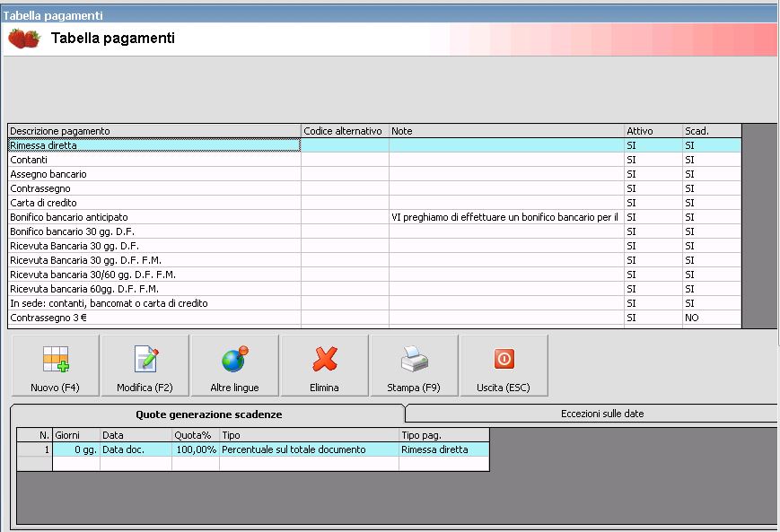This screenshot has height=532, width=780.
Task: Click the Quota% column header
Action: (x=196, y=435)
